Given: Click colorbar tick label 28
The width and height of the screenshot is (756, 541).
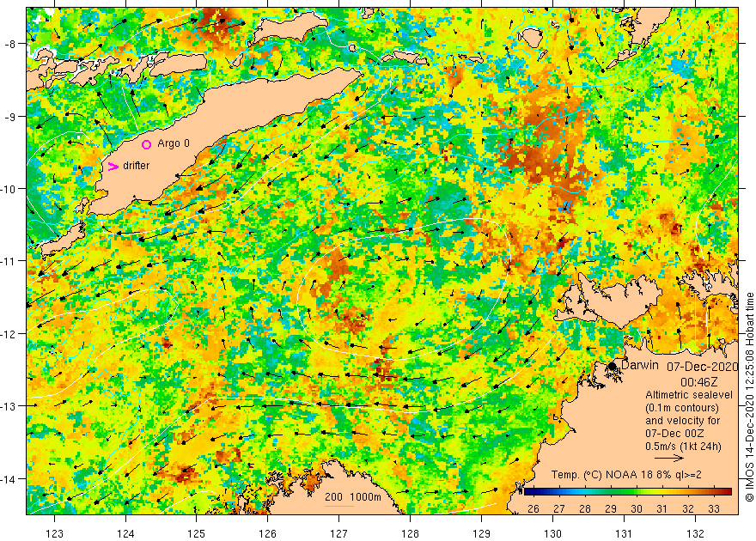Looking at the screenshot, I should [x=585, y=508].
